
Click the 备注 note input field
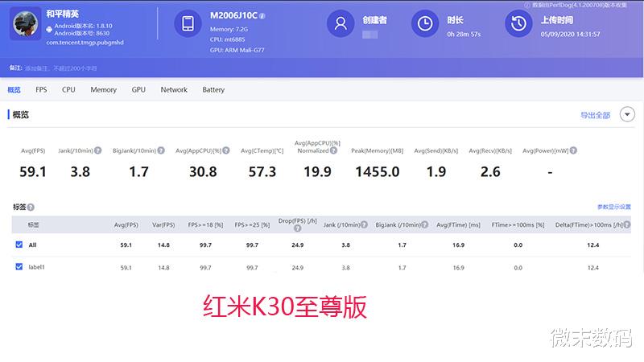(x=61, y=68)
